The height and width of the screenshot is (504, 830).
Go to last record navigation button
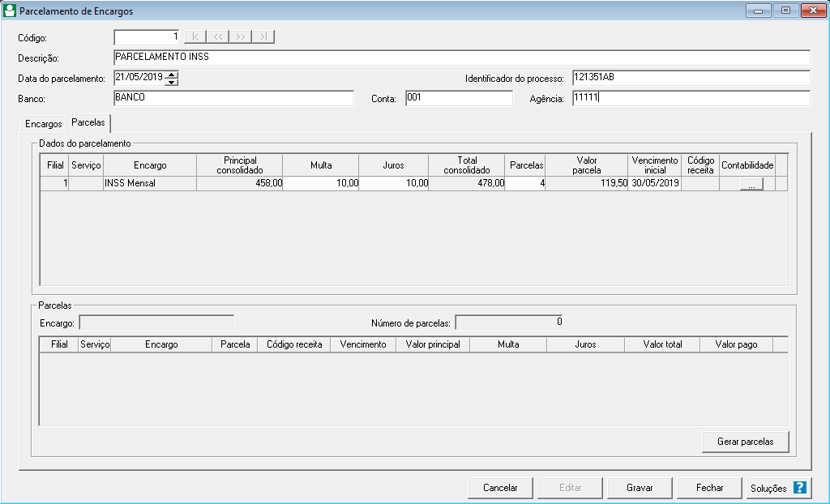(x=263, y=36)
